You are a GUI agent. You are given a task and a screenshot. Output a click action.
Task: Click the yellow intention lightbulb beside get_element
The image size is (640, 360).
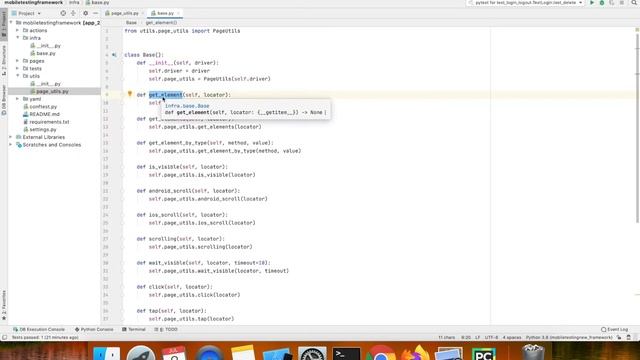point(130,94)
